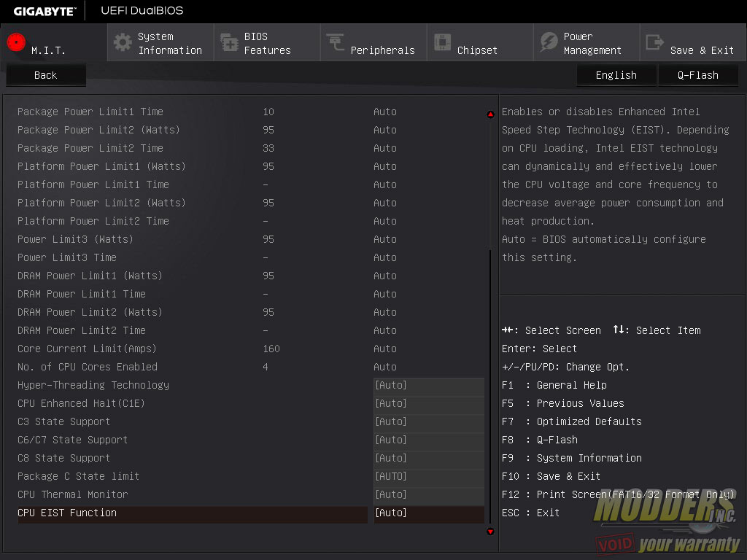The width and height of the screenshot is (747, 560).
Task: Click the red M.I.T. icon
Action: 16,42
